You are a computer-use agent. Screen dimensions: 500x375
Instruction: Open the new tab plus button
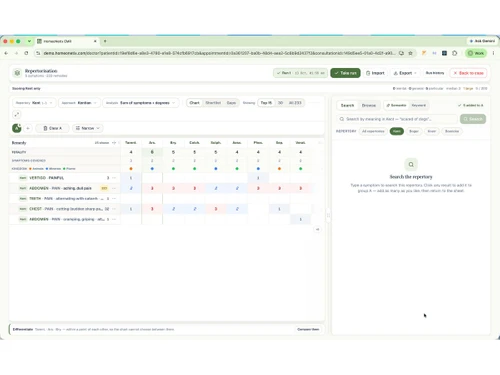(105, 41)
